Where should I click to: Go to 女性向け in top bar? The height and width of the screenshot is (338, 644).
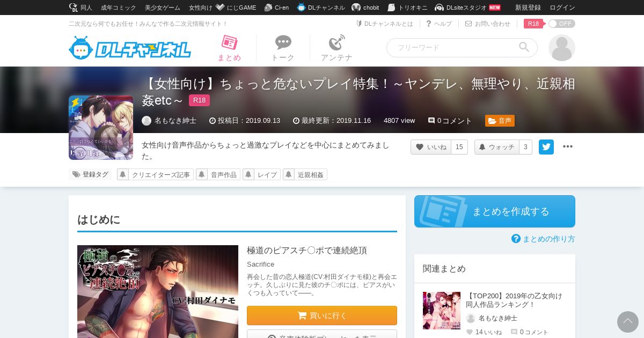click(201, 8)
